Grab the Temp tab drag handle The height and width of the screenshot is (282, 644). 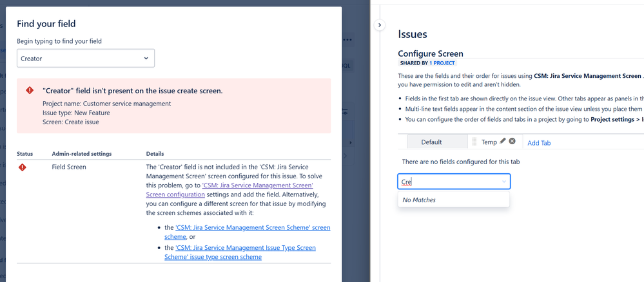[x=474, y=142]
